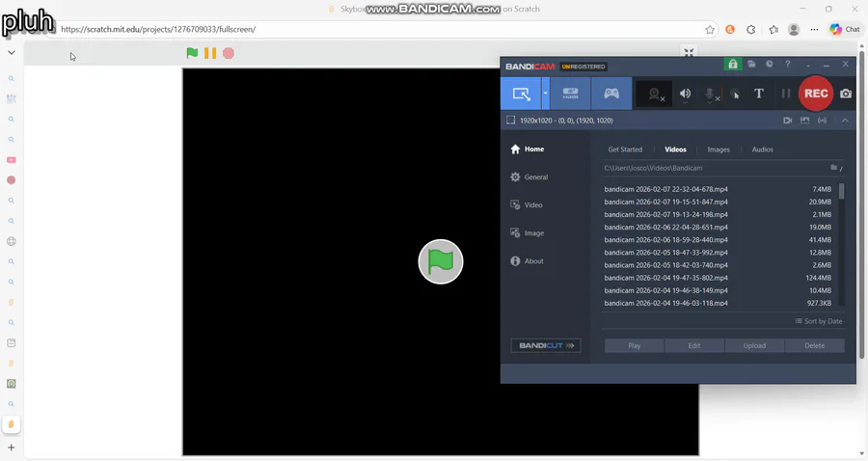Click browser address bar URL
Viewport: 868px width, 461px height.
pyautogui.click(x=158, y=29)
